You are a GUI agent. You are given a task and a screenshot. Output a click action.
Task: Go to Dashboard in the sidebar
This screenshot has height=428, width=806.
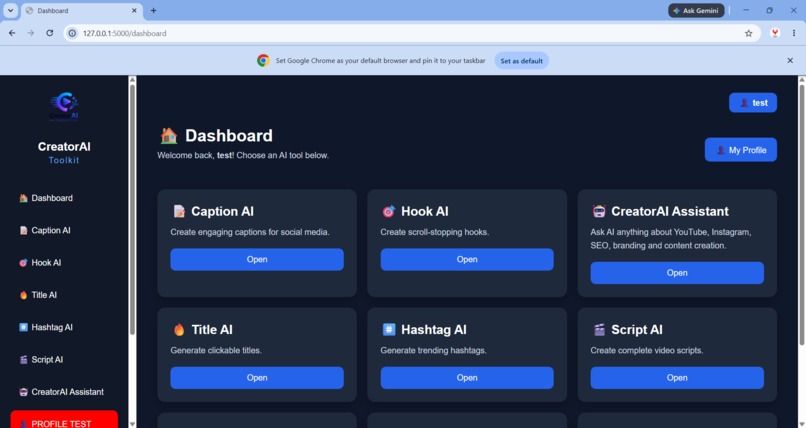[x=46, y=198]
